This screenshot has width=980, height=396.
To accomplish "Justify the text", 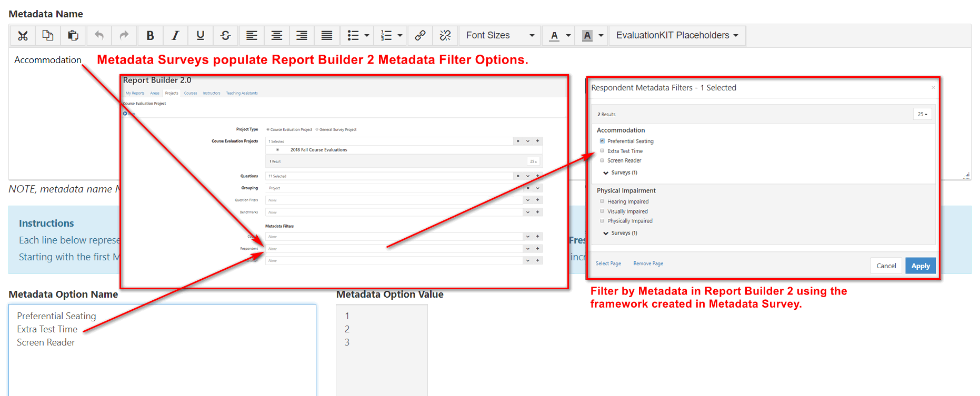I will tap(326, 36).
